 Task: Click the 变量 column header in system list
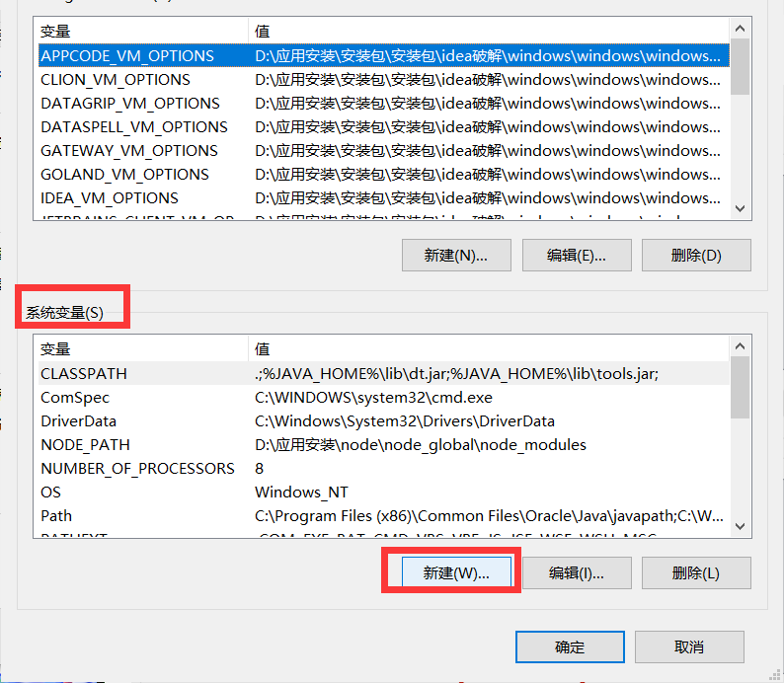point(143,348)
